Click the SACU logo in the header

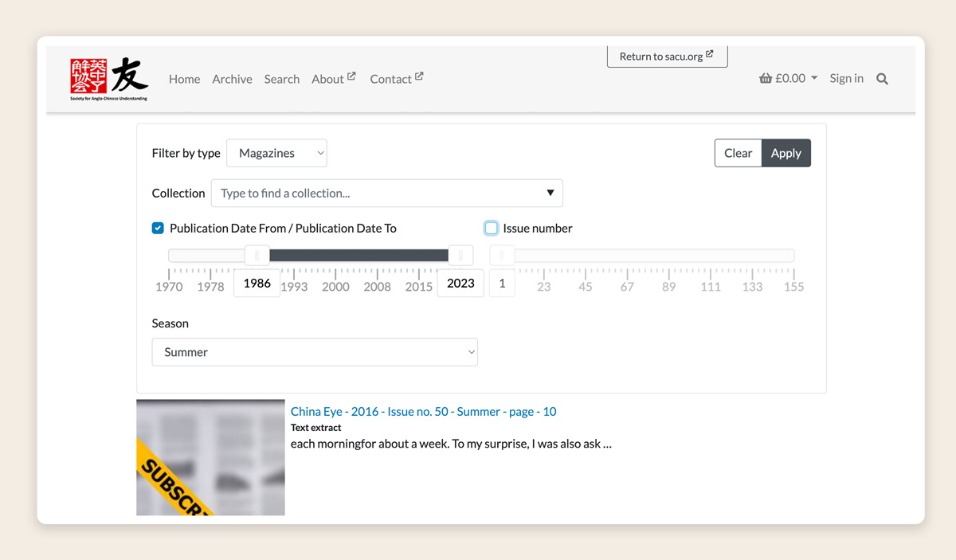(x=109, y=78)
